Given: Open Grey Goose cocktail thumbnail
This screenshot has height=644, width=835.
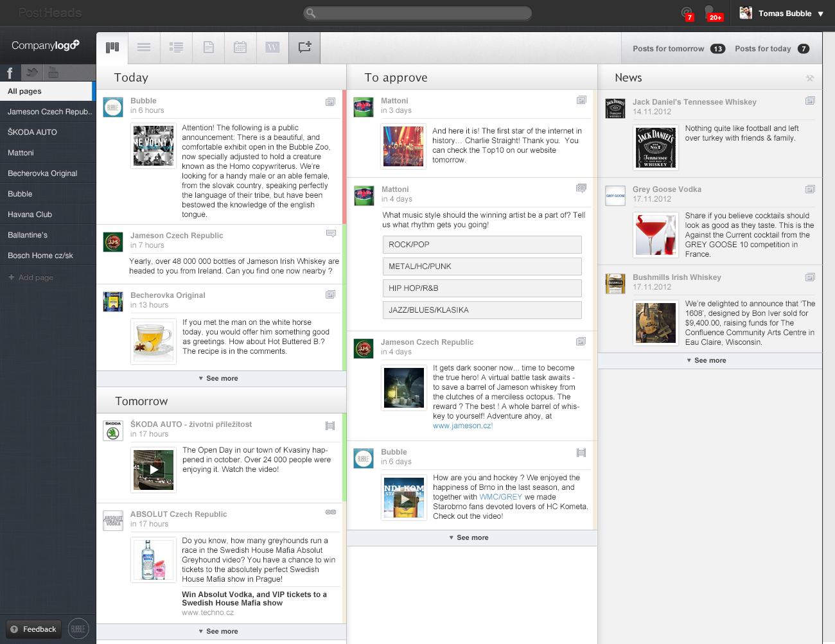Looking at the screenshot, I should pos(656,235).
